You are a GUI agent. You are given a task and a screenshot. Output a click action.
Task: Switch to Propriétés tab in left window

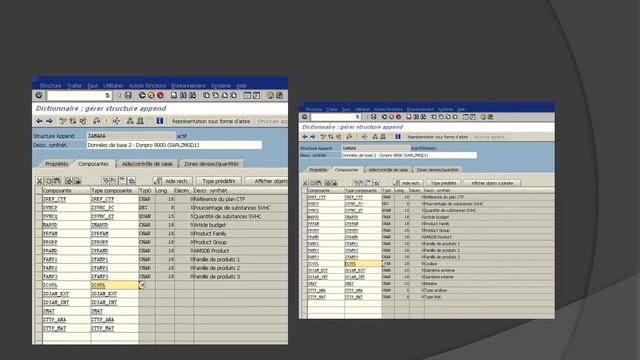point(57,164)
